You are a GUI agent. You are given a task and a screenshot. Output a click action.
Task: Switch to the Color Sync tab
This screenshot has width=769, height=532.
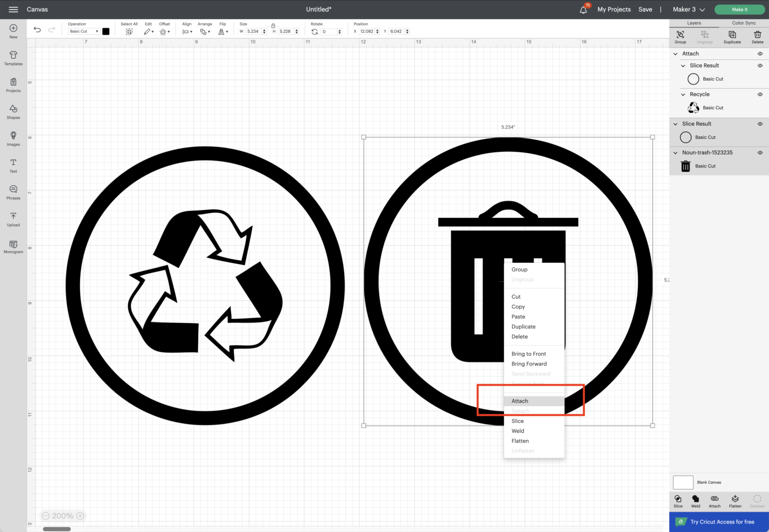point(743,23)
